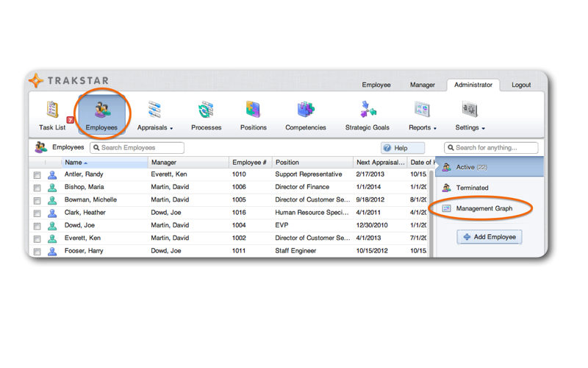Click Heather Clark's person icon
588x368 pixels.
tap(52, 213)
